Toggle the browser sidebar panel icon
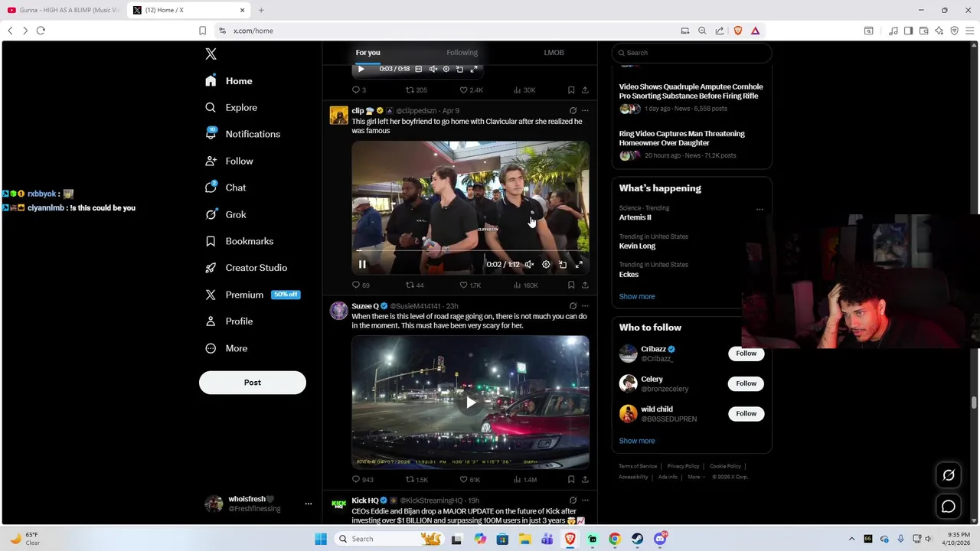Viewport: 980px width, 551px height. coord(908,31)
